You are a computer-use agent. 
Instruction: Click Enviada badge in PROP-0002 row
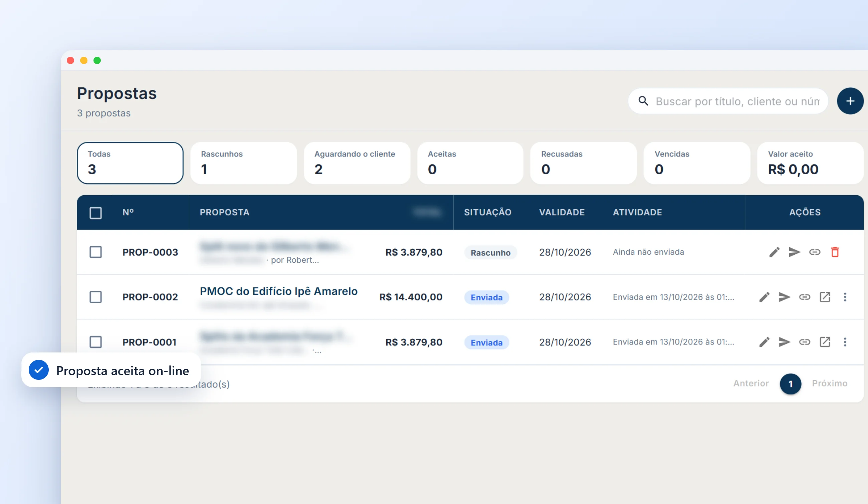point(486,297)
